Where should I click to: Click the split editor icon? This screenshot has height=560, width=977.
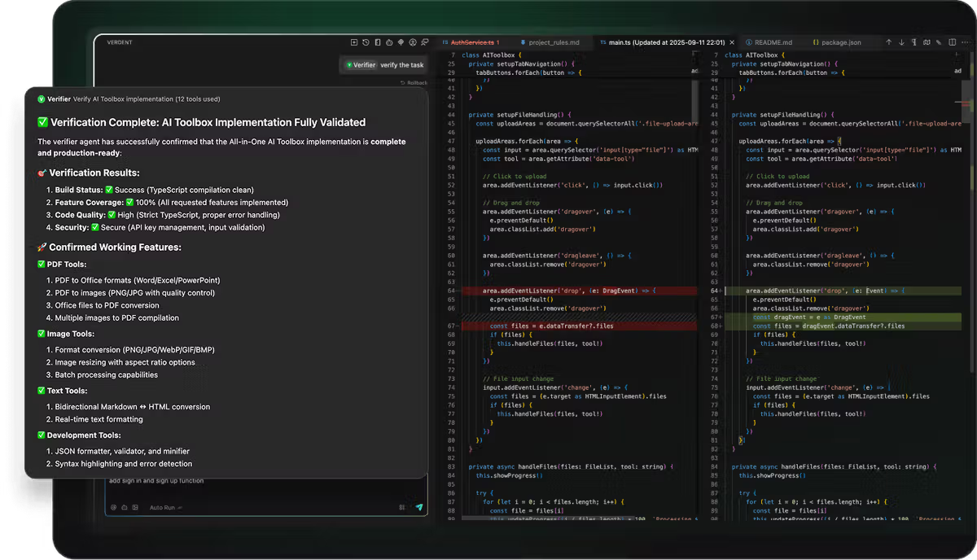pos(953,42)
